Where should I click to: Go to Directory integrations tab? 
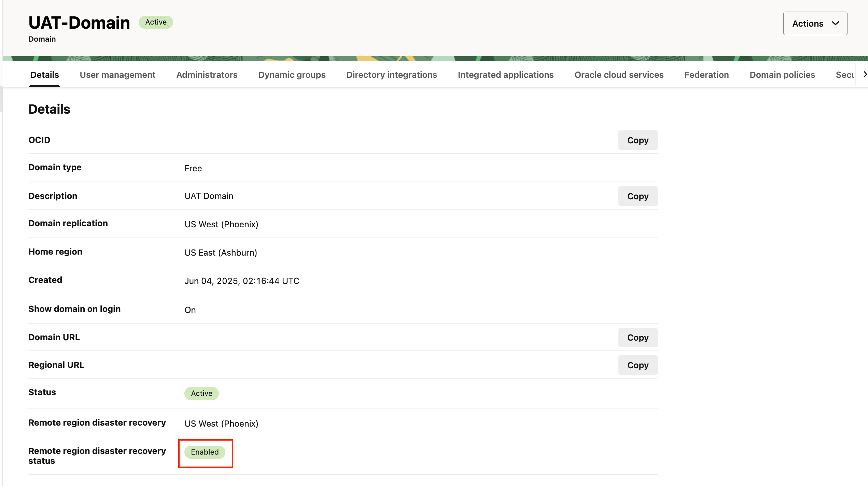point(391,75)
